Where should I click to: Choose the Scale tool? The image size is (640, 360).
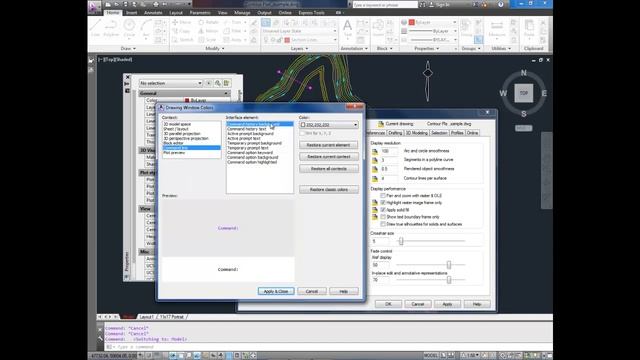(x=207, y=40)
